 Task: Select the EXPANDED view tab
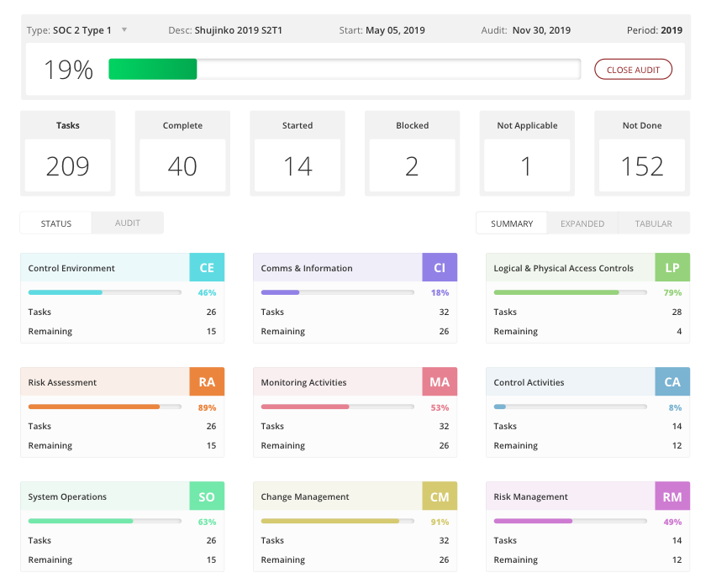[x=582, y=223]
